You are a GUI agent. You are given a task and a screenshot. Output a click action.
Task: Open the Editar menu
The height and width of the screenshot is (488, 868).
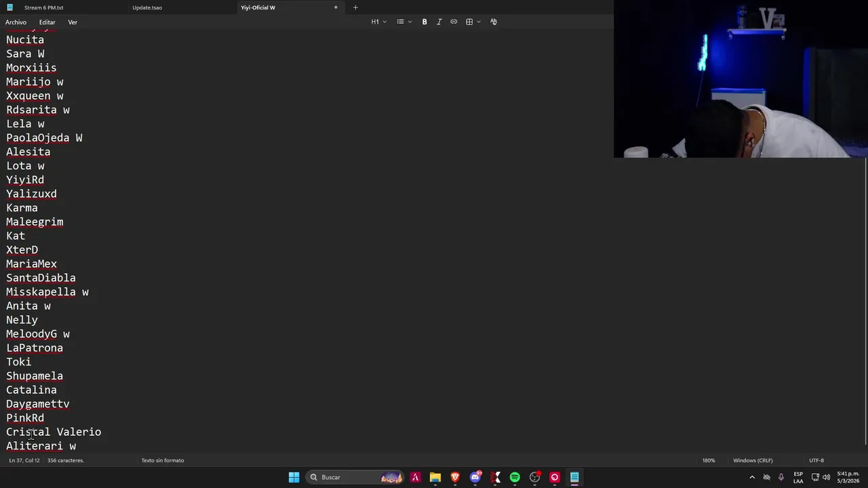(47, 22)
